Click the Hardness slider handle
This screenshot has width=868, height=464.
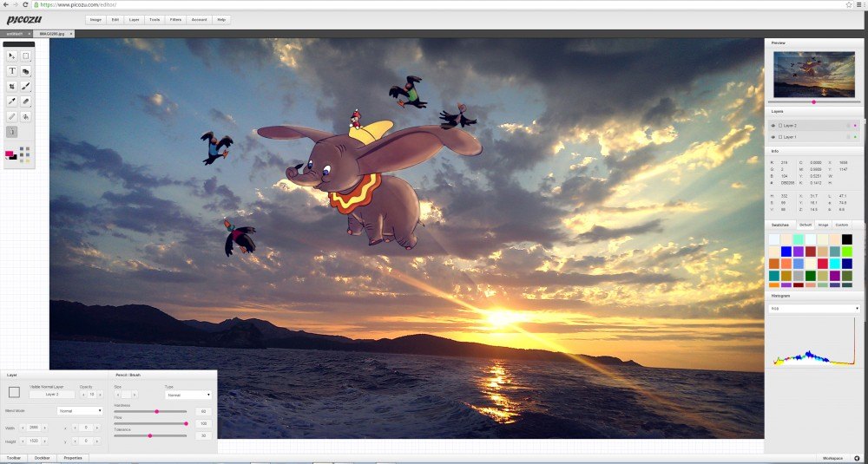[156, 411]
